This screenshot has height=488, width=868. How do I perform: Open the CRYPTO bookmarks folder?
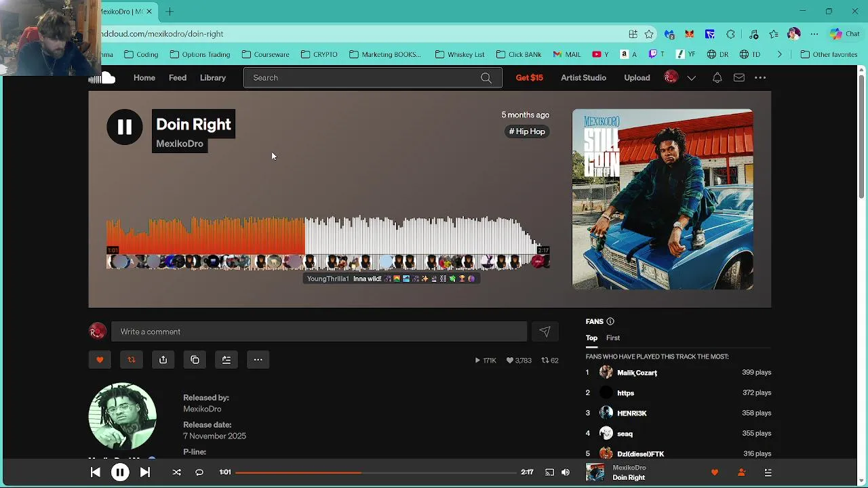point(319,54)
